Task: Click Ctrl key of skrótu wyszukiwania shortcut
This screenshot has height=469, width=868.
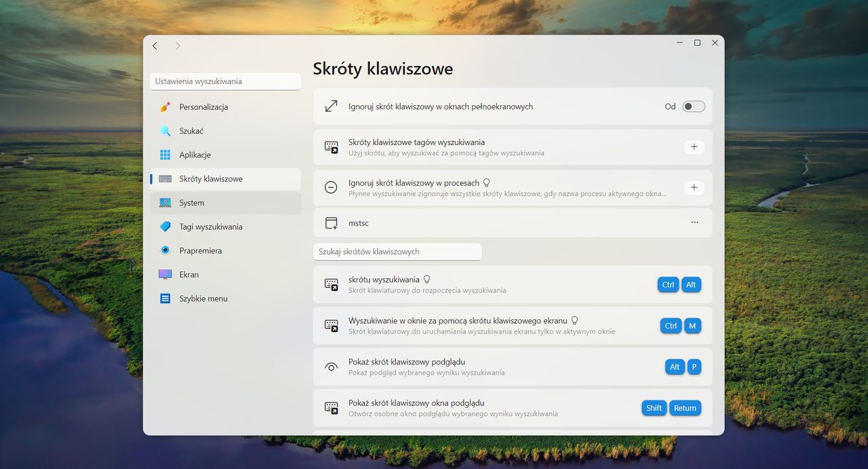Action: click(668, 285)
